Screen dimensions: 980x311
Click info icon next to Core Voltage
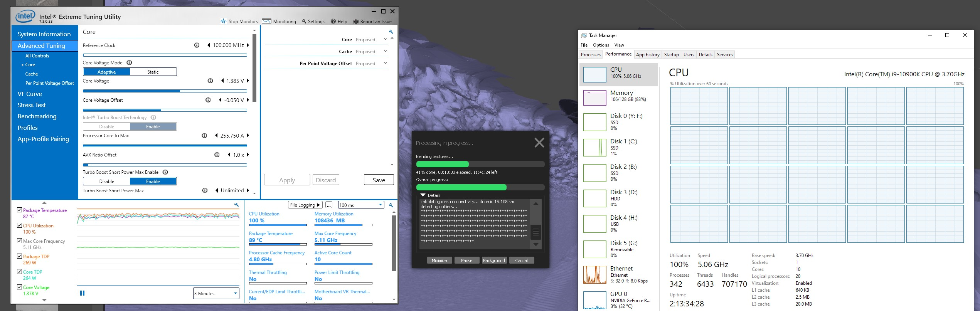[x=210, y=81]
